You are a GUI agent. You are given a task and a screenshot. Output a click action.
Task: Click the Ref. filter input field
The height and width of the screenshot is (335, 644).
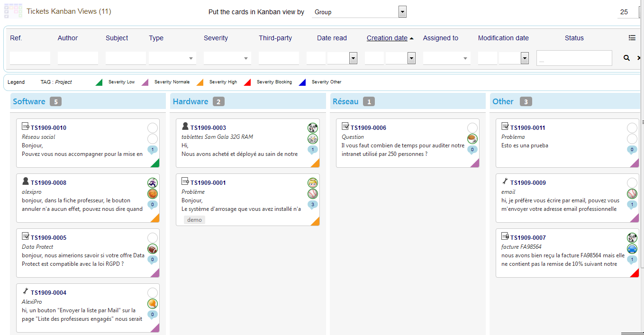pos(30,58)
